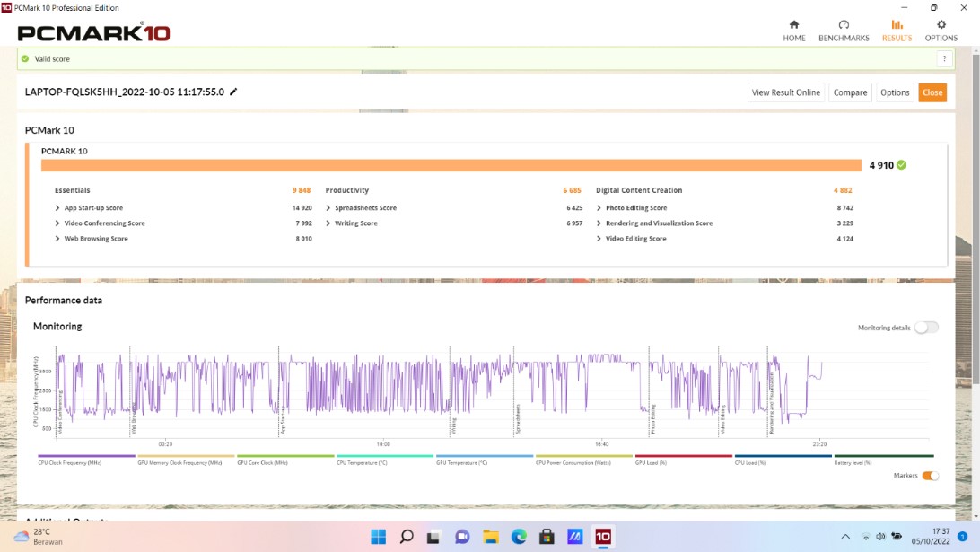Toggle GPU Temperature legend
Screen dimensions: 980x552
click(x=485, y=460)
